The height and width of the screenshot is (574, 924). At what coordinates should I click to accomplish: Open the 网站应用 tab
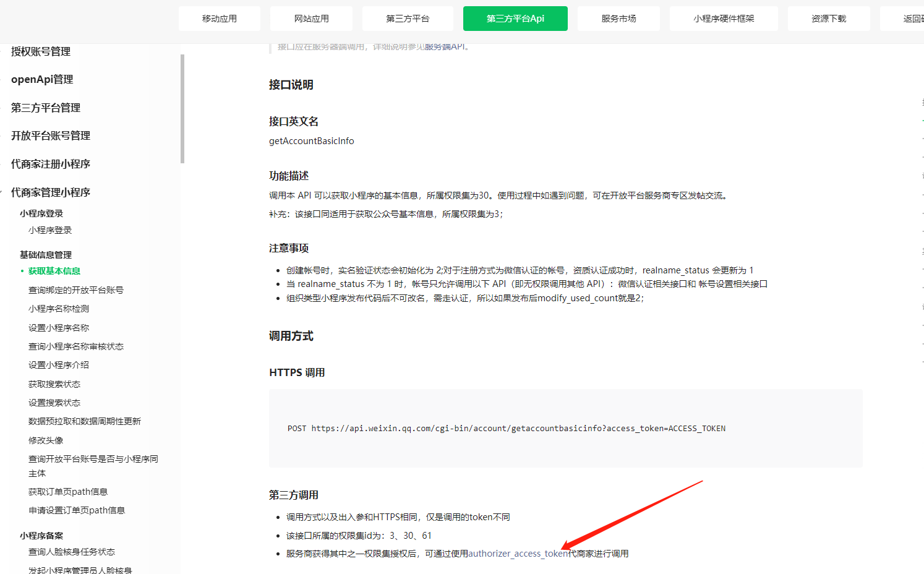(311, 19)
